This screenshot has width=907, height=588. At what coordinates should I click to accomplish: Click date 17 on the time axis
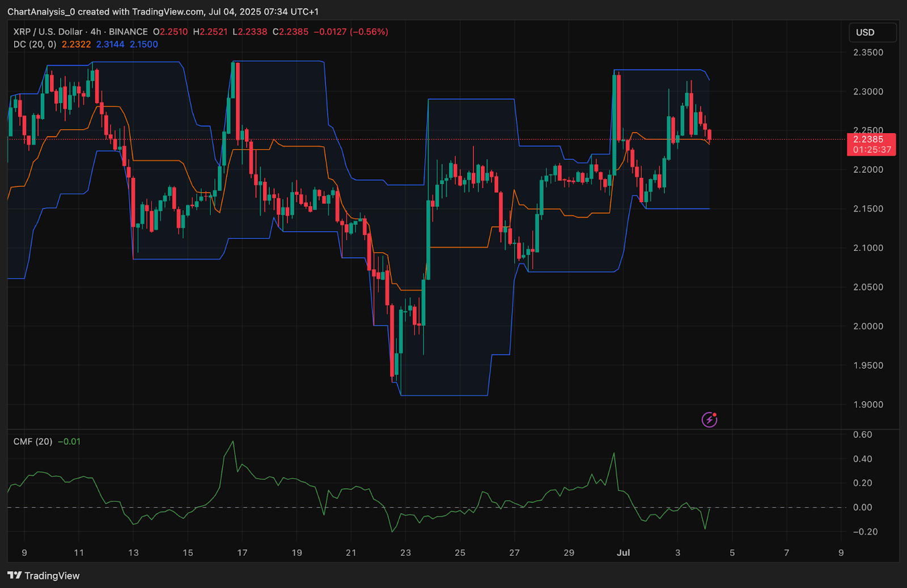coord(242,552)
